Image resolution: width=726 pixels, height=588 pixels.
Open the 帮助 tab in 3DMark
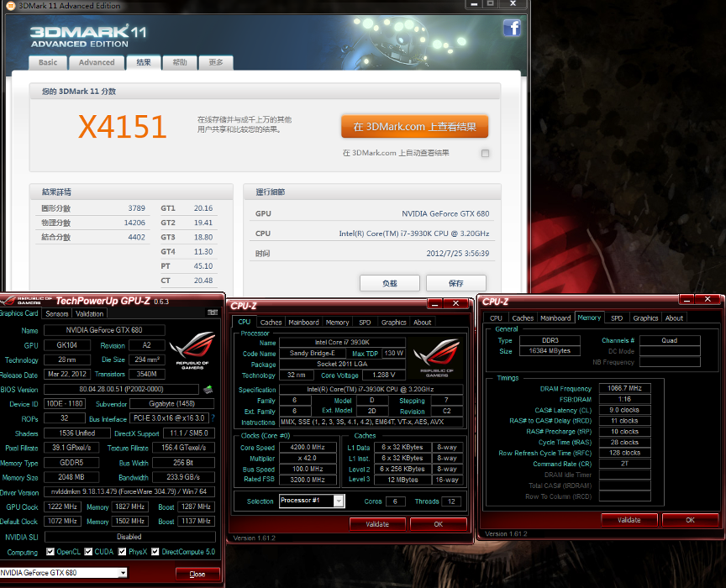(x=180, y=62)
